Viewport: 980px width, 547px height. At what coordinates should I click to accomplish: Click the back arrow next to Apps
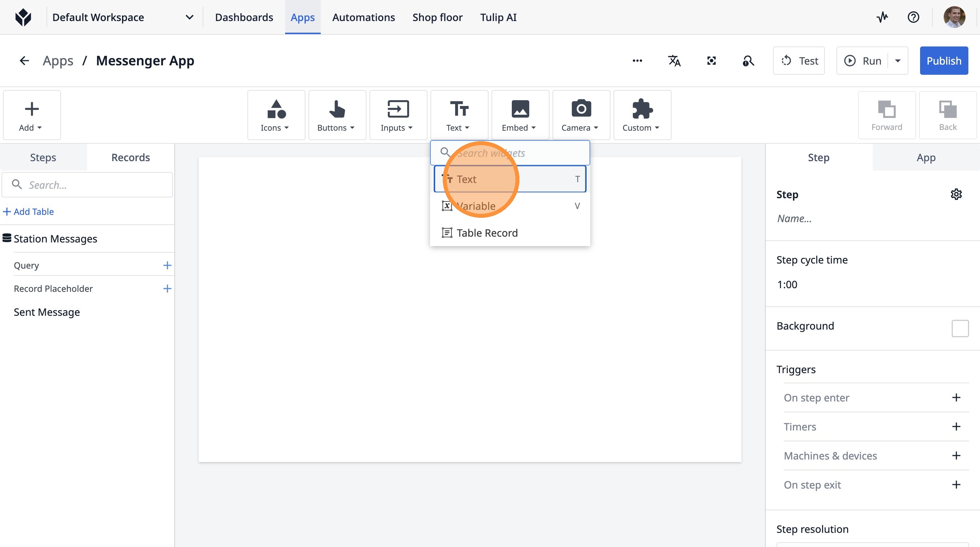(x=24, y=61)
